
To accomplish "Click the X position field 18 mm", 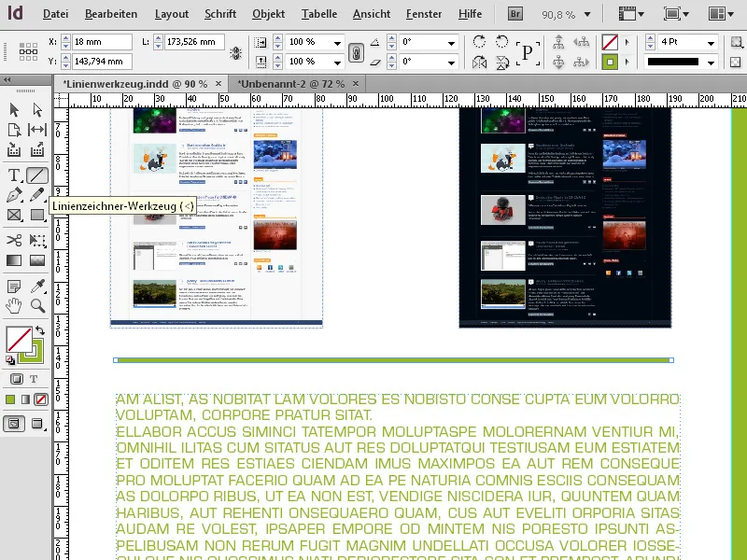I will click(x=102, y=42).
